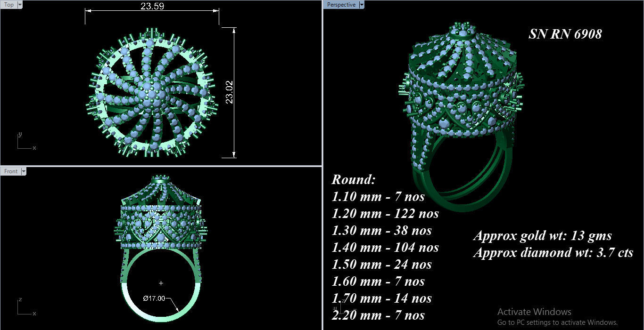Click the Ø17.00 diameter annotation
This screenshot has width=644, height=330.
pyautogui.click(x=154, y=298)
